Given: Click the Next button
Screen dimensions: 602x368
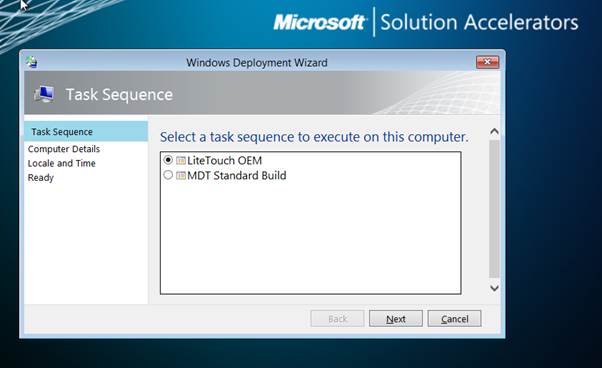Looking at the screenshot, I should tap(396, 318).
